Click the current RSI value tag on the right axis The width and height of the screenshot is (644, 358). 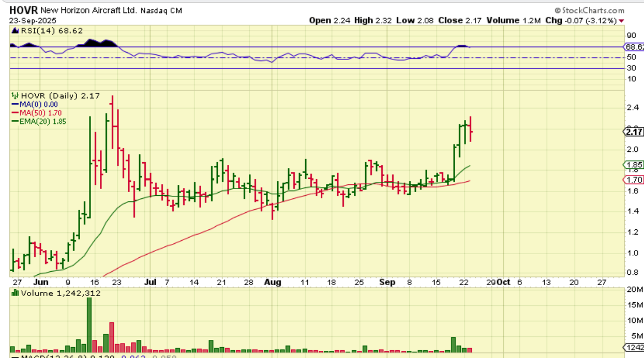[635, 46]
